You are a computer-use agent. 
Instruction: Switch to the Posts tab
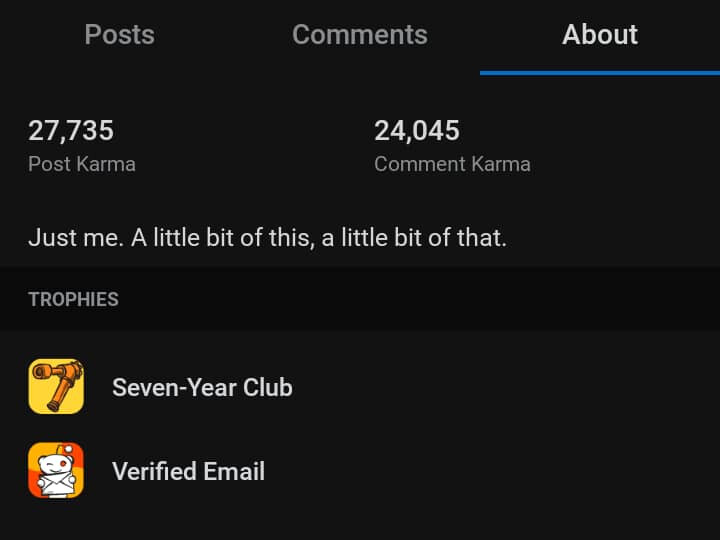(x=119, y=35)
